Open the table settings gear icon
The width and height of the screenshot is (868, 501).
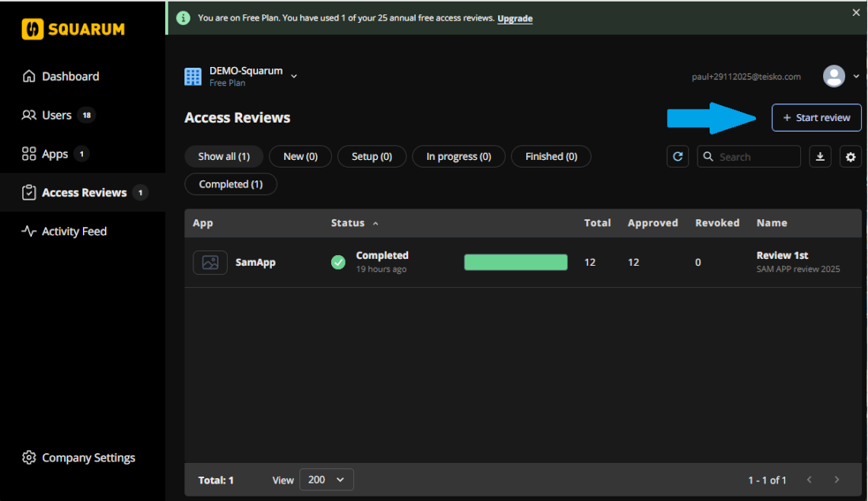850,156
